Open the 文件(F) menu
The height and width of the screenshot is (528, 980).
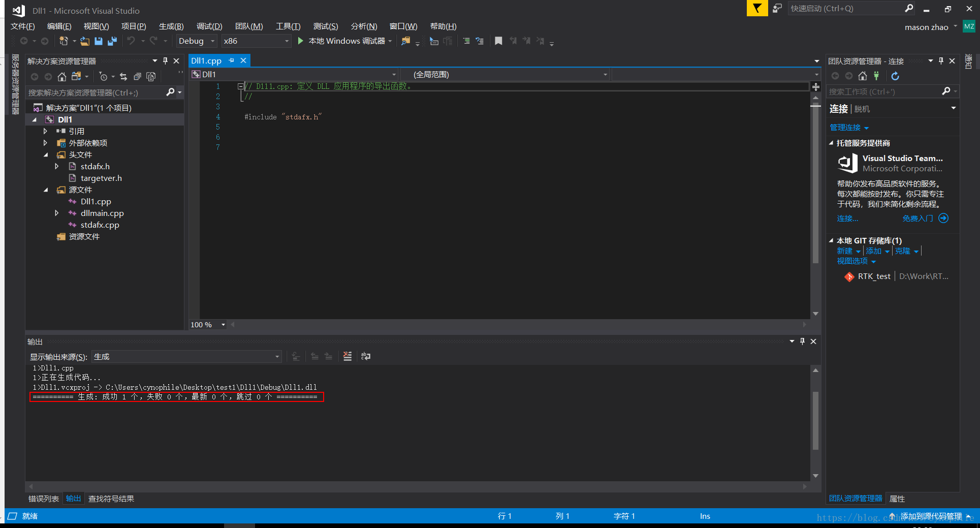click(x=22, y=26)
